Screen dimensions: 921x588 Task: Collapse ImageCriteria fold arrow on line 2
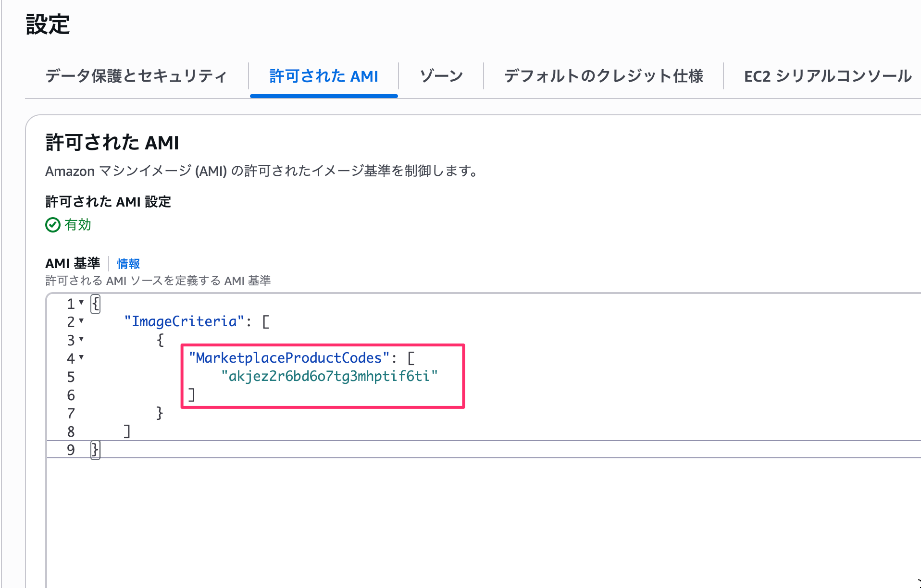pos(81,321)
